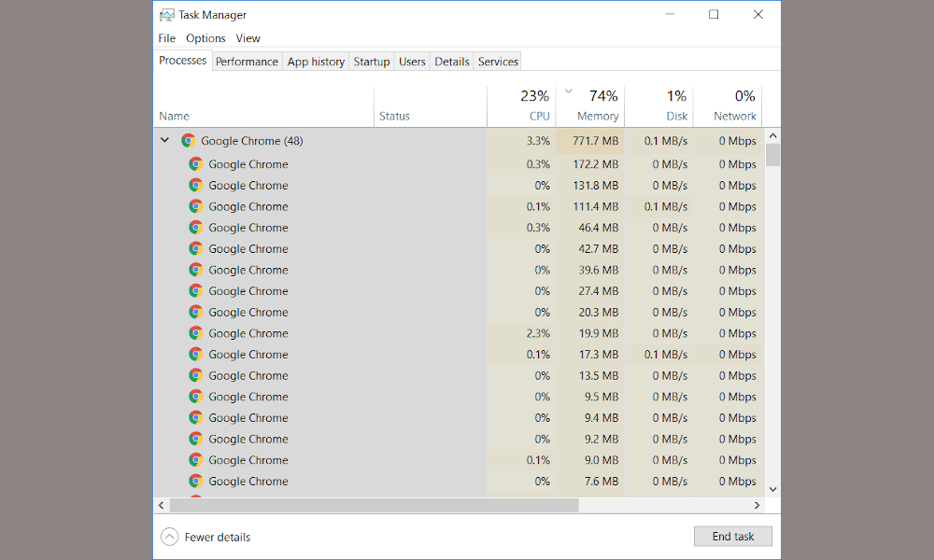Viewport: 934px width, 560px height.
Task: Click the Chrome icon in the 131.8 MB row
Action: [195, 185]
